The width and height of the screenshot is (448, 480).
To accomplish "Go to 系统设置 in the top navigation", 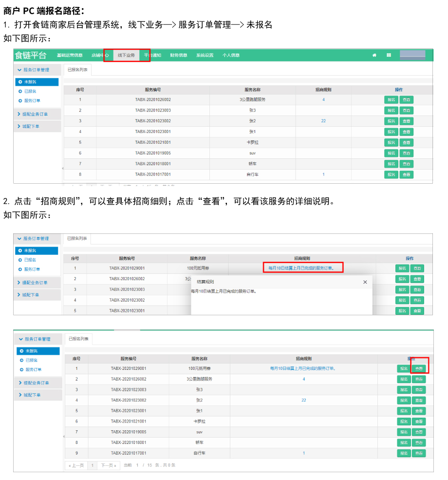I will [x=205, y=55].
